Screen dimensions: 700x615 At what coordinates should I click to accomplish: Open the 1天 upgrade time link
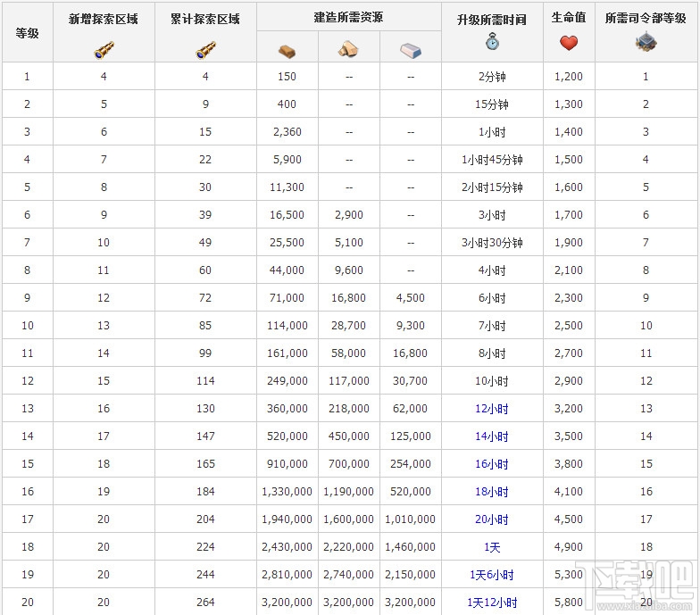click(492, 546)
